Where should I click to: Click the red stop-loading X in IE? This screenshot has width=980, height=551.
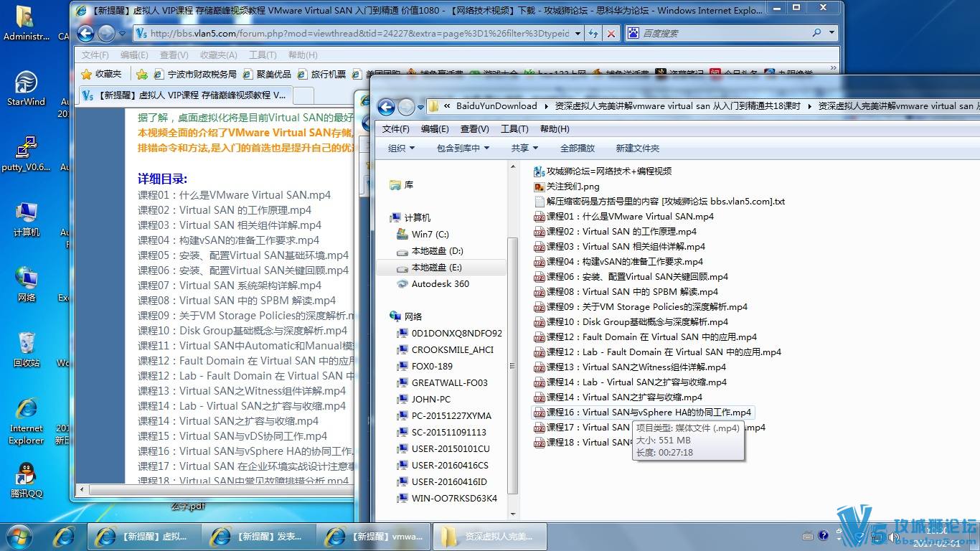pos(611,33)
